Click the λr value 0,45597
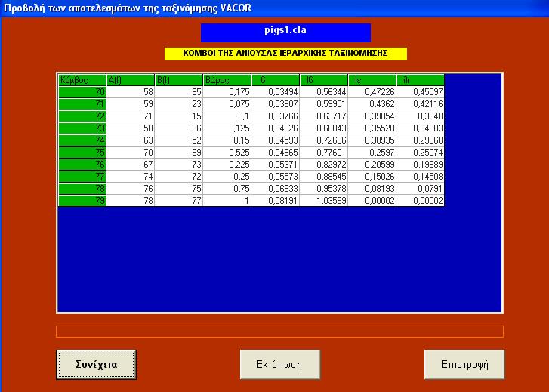The width and height of the screenshot is (549, 392). [x=420, y=92]
